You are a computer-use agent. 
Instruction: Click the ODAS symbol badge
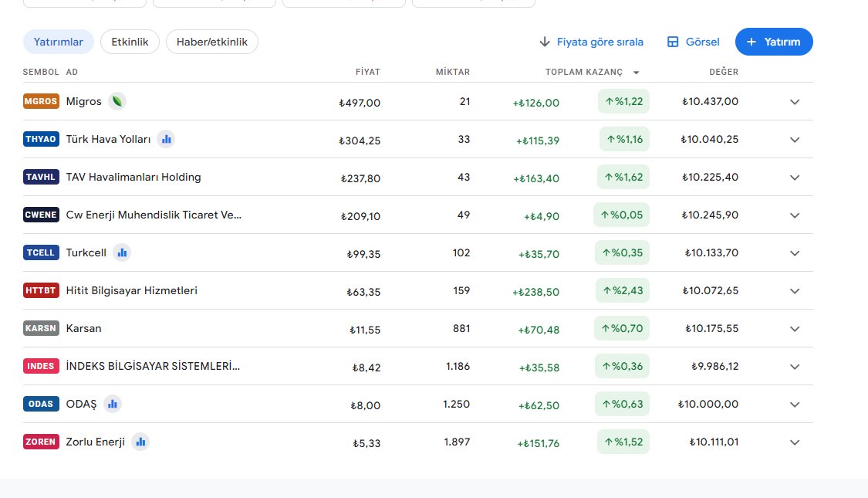point(41,404)
